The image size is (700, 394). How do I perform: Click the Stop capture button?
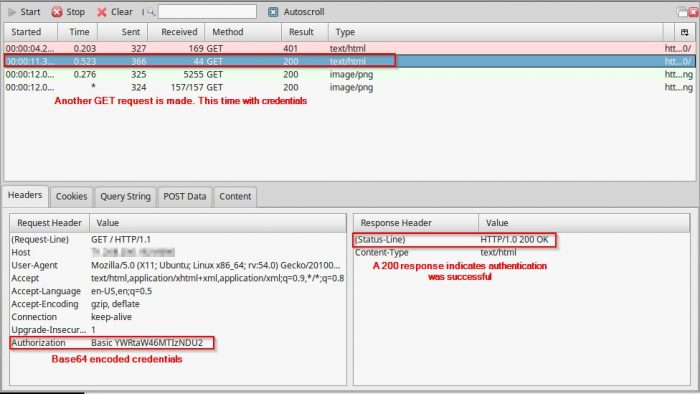tap(68, 12)
